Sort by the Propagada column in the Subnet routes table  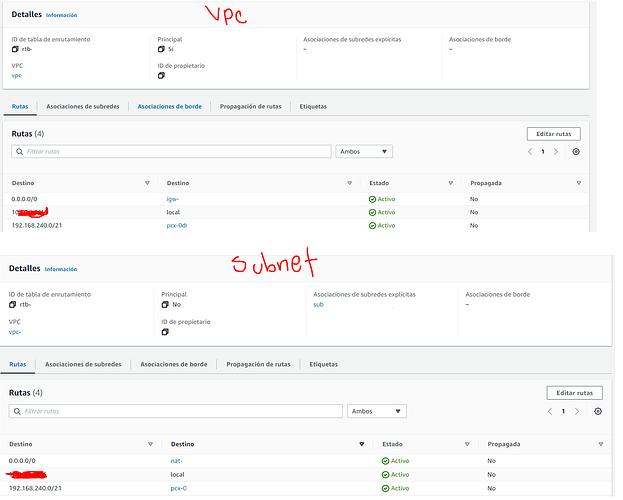(x=603, y=443)
